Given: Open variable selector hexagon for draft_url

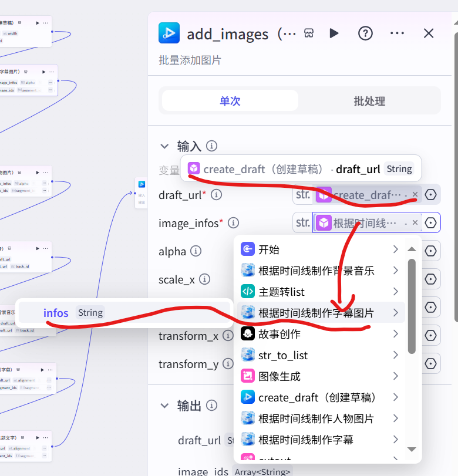Looking at the screenshot, I should pos(430,195).
